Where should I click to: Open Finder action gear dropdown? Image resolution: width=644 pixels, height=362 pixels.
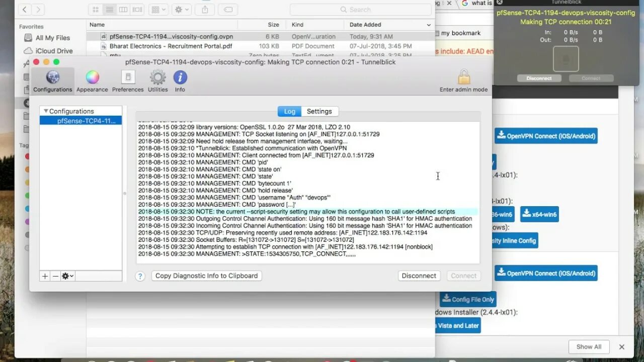click(181, 10)
